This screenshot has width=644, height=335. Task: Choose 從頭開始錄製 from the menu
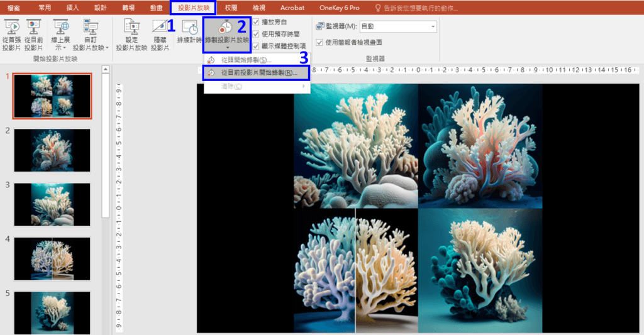click(x=246, y=60)
